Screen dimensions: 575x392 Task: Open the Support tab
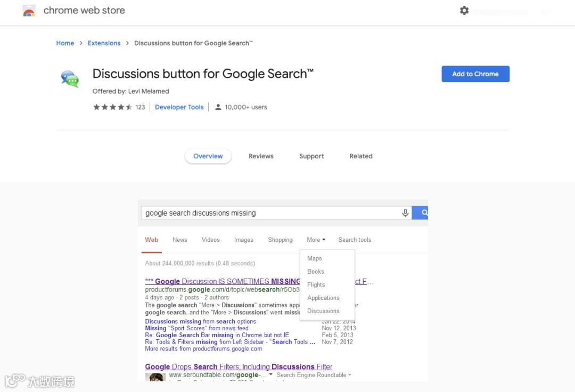(x=311, y=156)
